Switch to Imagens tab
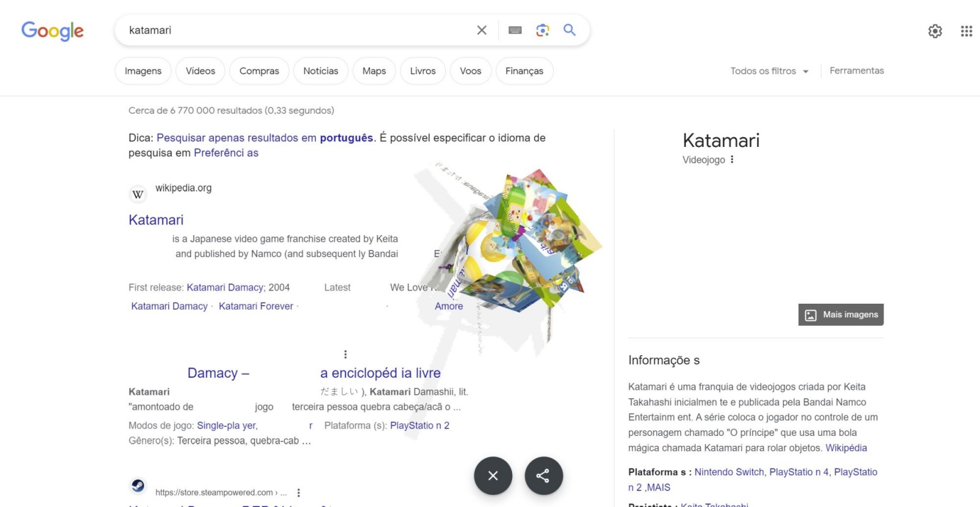980x507 pixels. 143,71
